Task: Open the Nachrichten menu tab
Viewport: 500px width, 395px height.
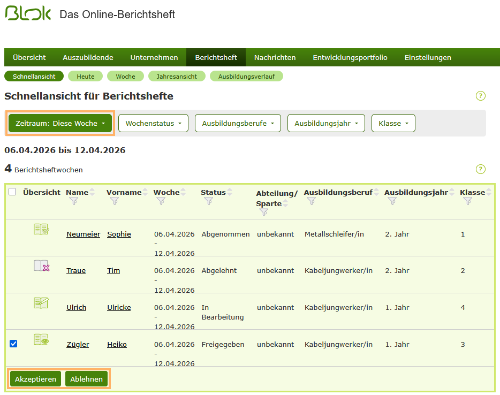Action: 275,57
